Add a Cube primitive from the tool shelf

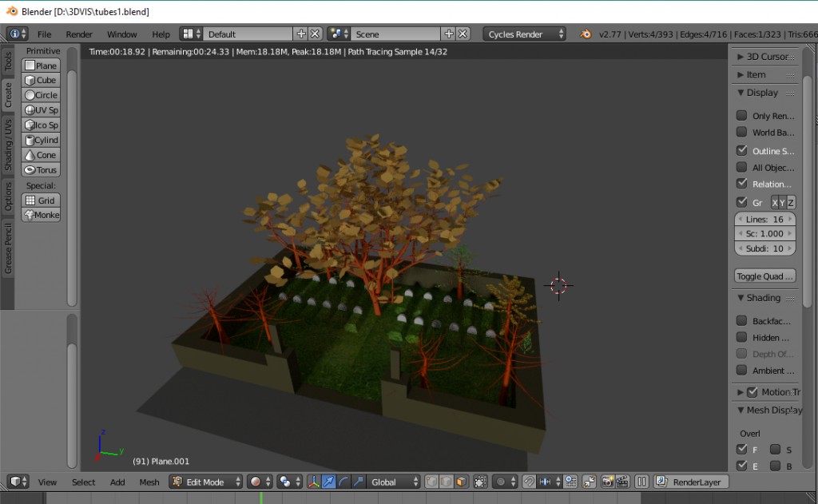(41, 80)
